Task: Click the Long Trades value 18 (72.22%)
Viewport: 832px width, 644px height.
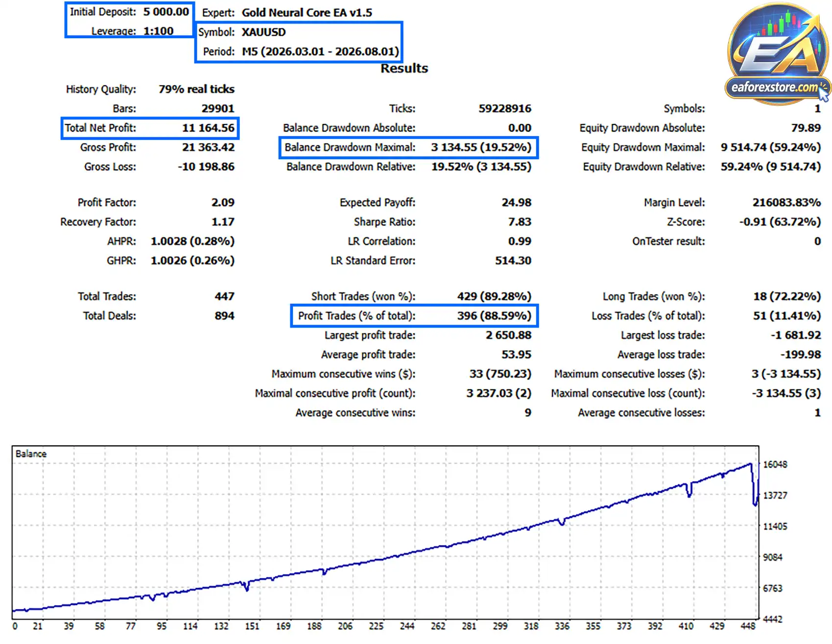Action: (787, 296)
